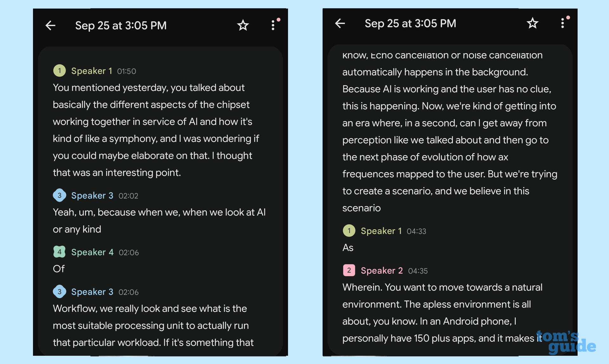Jump to the 04:33 timestamp
609x364 pixels.
click(416, 231)
